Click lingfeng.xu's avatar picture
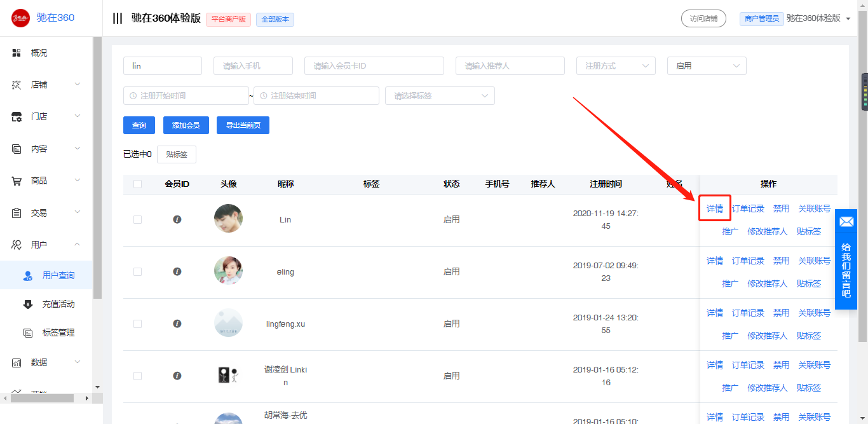Screen dimensions: 868x424 point(229,323)
